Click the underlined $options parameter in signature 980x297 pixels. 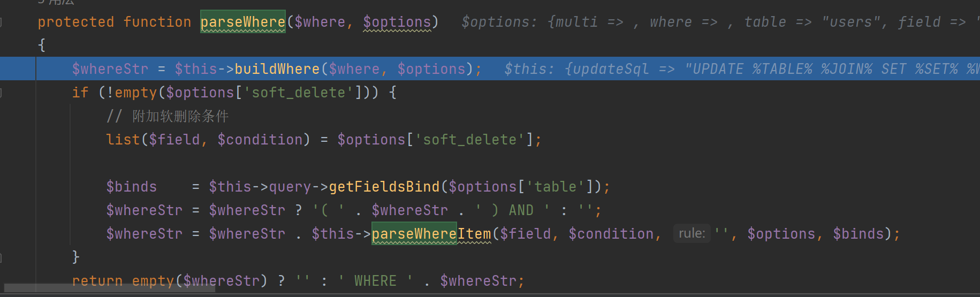397,22
